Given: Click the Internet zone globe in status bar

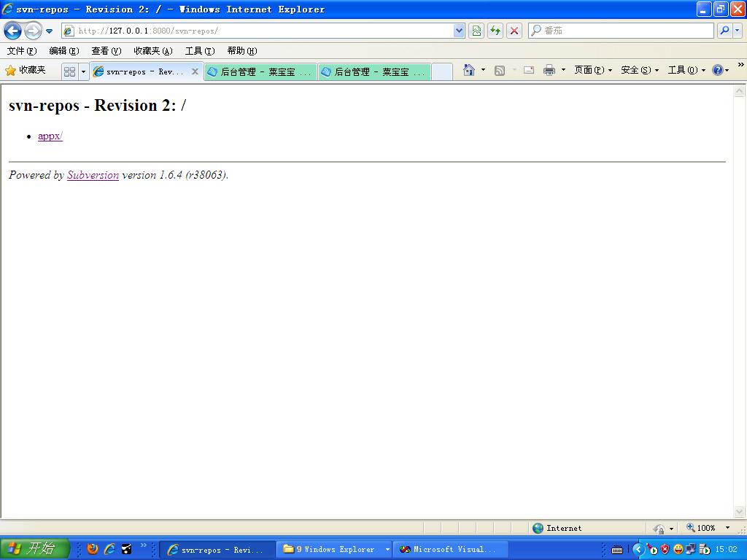Looking at the screenshot, I should pyautogui.click(x=538, y=528).
